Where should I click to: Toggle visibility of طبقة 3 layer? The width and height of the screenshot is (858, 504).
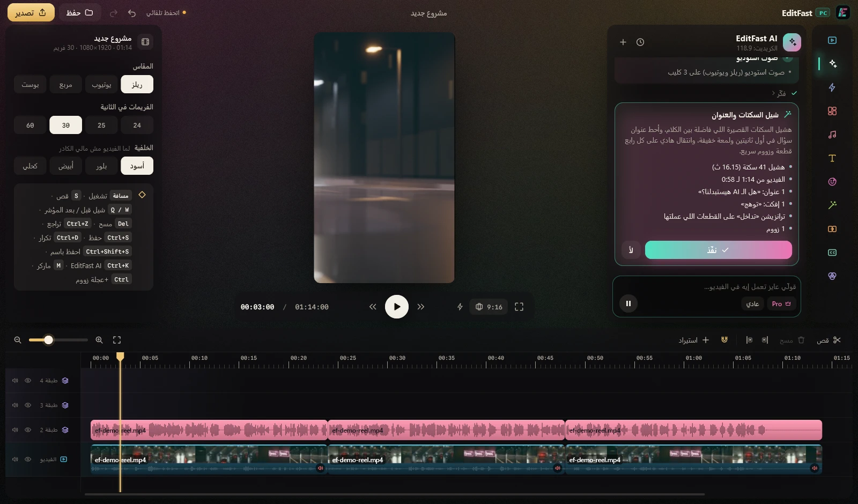click(x=28, y=405)
